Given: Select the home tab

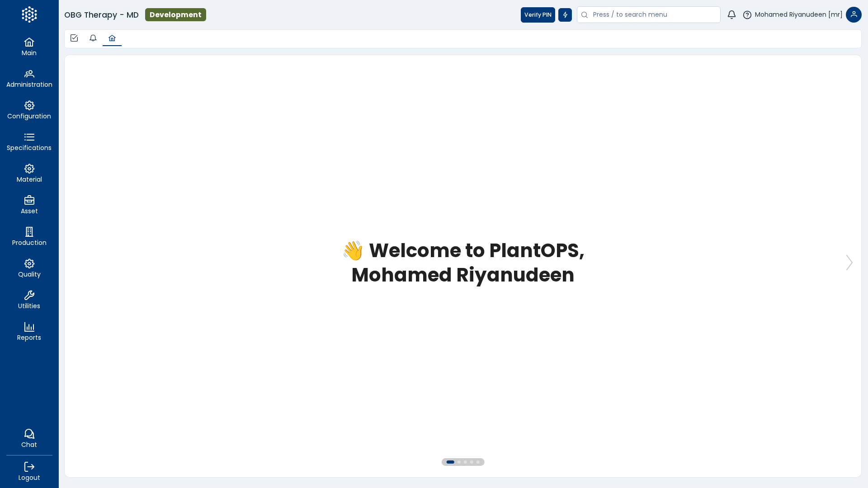Looking at the screenshot, I should point(112,38).
